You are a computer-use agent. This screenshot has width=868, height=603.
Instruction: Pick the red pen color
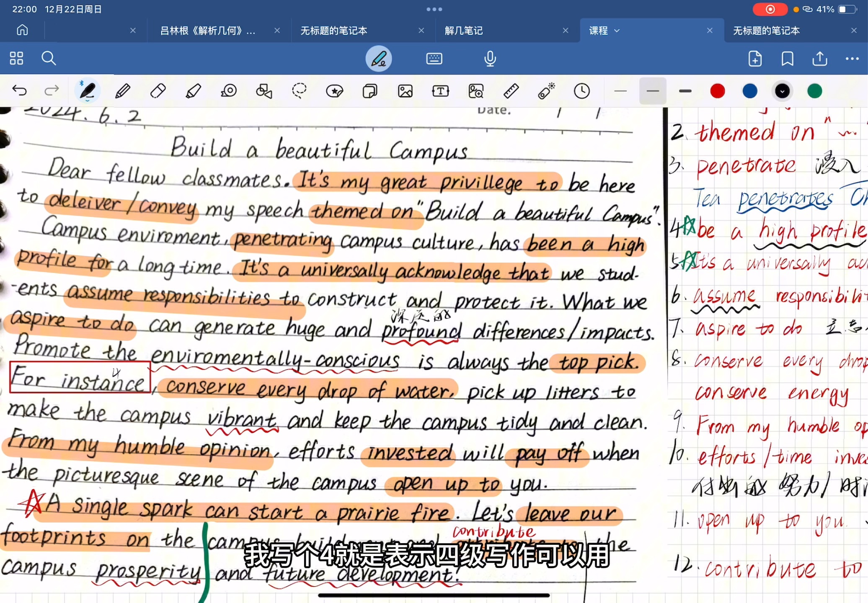(x=718, y=91)
